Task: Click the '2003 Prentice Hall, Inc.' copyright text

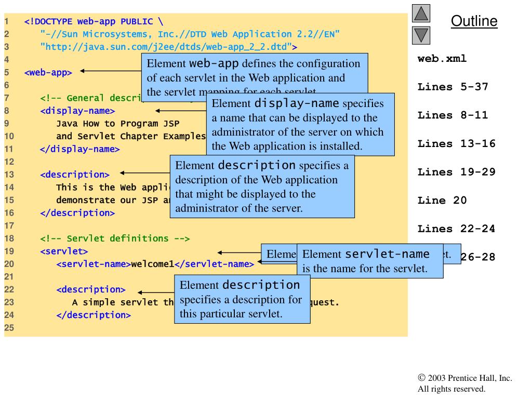Action: tap(465, 378)
